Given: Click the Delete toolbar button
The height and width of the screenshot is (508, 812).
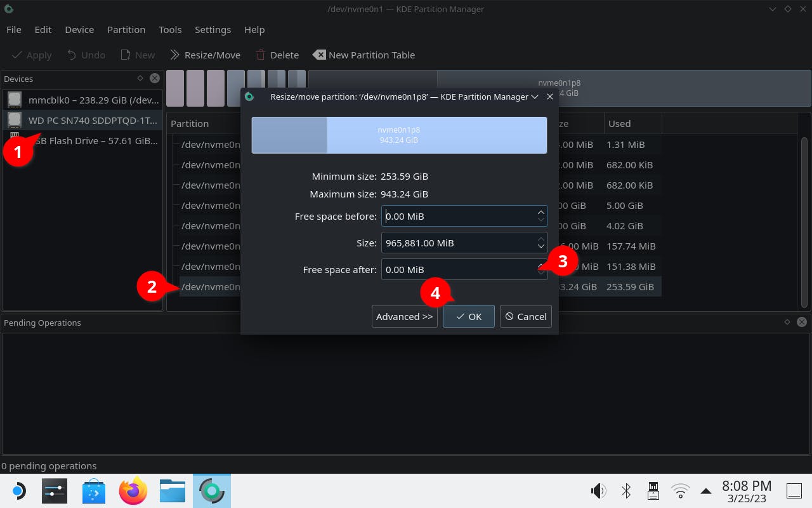Looking at the screenshot, I should click(277, 55).
